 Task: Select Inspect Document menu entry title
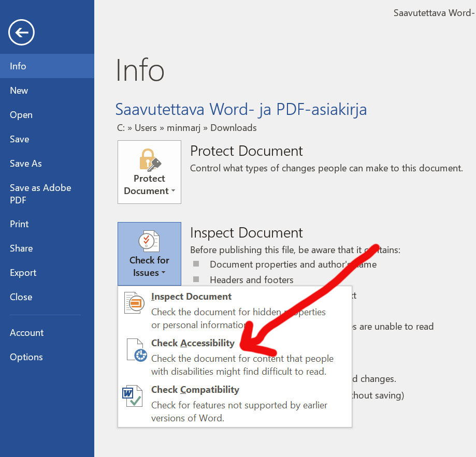191,297
